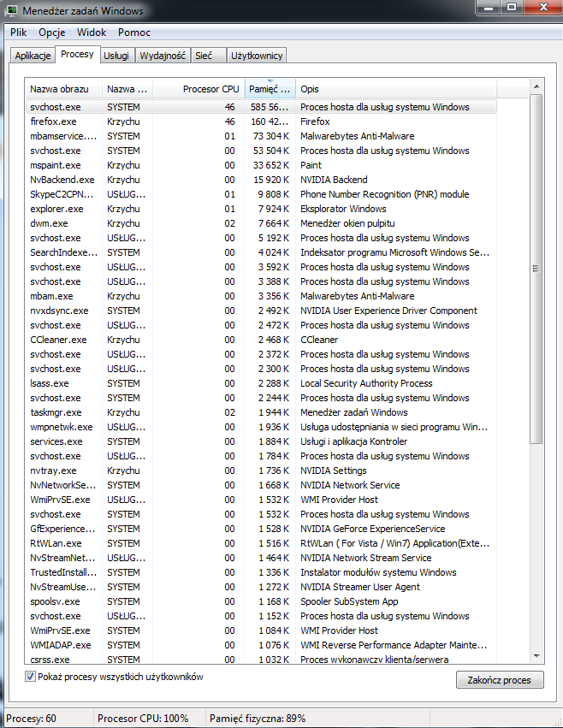Select the NvNetworkSe process row
This screenshot has width=563, height=728.
pos(261,485)
